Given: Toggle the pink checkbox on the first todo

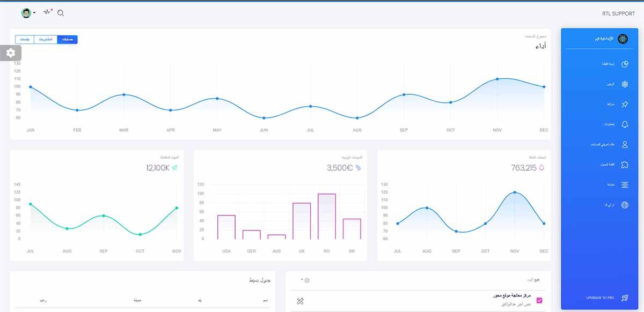Looking at the screenshot, I should point(540,300).
